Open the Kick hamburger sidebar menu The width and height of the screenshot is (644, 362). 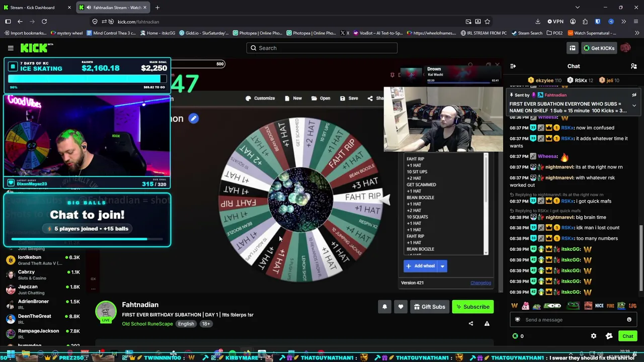click(11, 48)
